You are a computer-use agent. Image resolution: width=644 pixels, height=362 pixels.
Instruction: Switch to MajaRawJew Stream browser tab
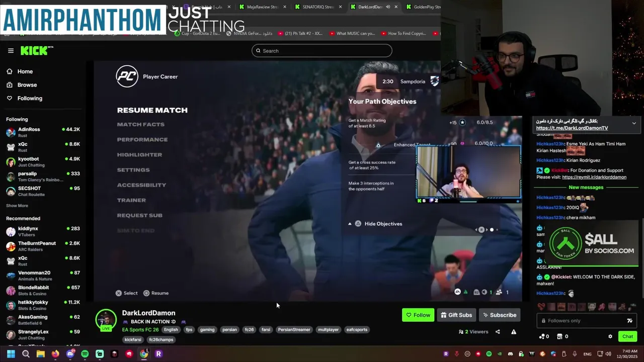(262, 7)
